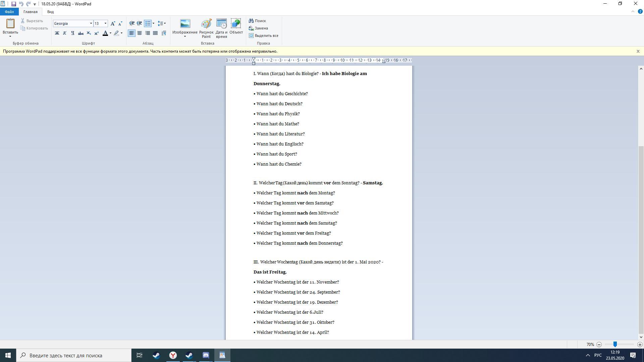644x362 pixels.
Task: Click the Save icon in quick access toolbar
Action: [x=13, y=4]
